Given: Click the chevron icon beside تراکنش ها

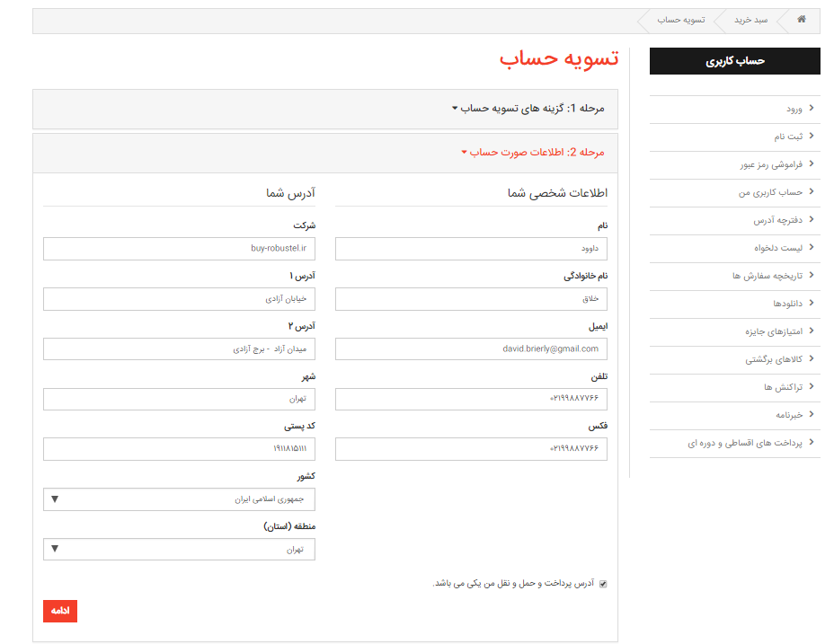Looking at the screenshot, I should pyautogui.click(x=812, y=387).
